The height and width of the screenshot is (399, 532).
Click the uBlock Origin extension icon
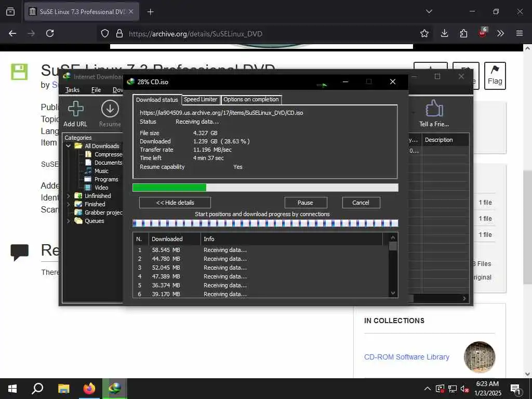(483, 33)
